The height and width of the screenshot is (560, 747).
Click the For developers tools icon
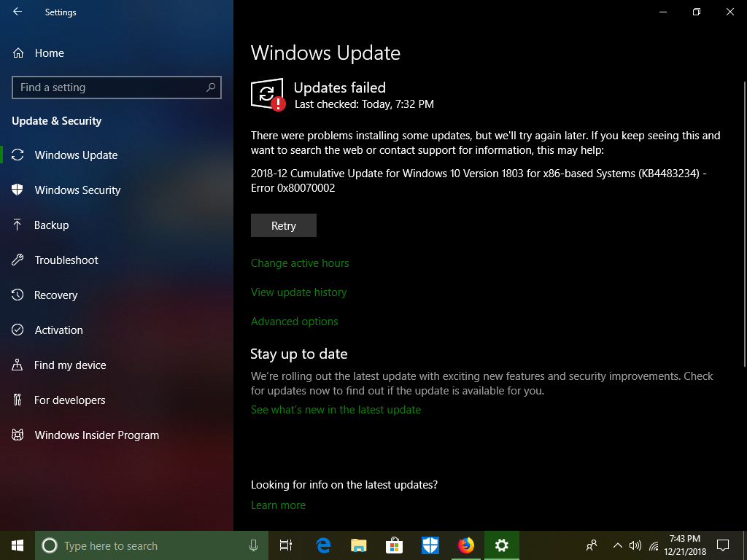[18, 400]
